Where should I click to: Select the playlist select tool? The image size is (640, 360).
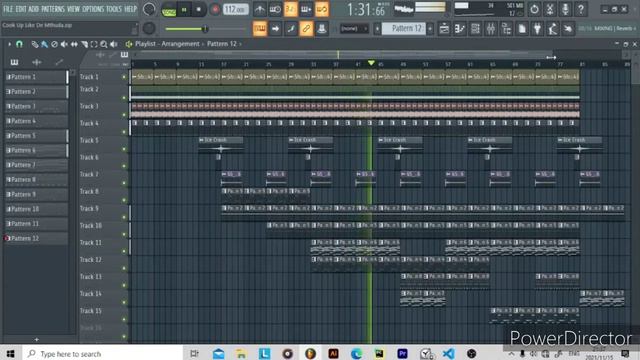[94, 44]
